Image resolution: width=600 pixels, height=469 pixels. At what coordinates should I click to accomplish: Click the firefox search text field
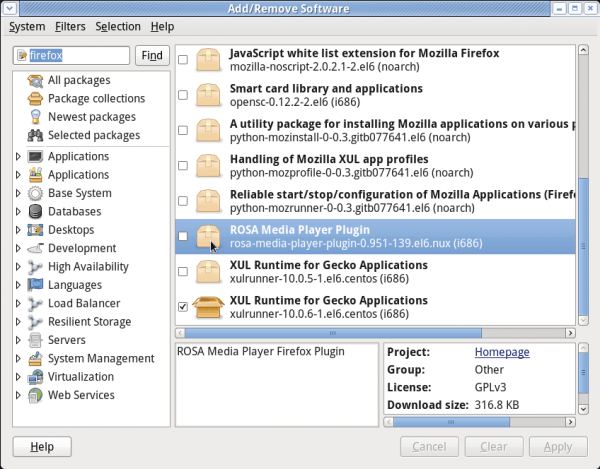[71, 55]
